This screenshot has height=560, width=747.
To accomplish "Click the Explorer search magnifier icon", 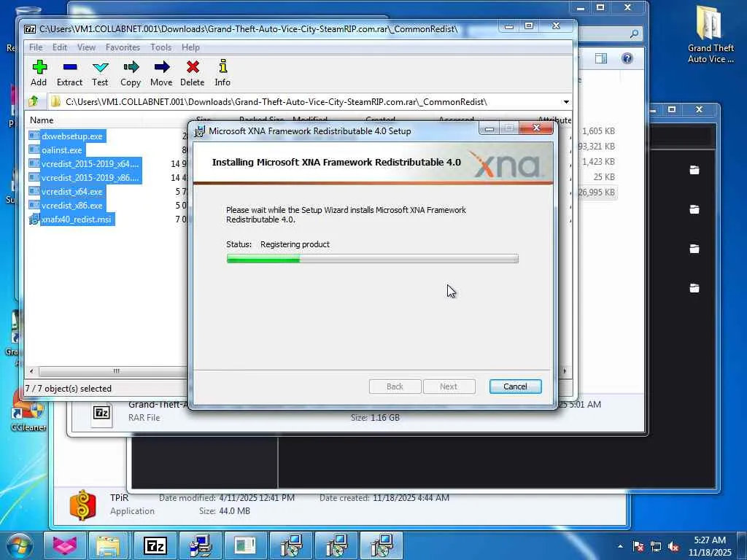I will coord(634,34).
